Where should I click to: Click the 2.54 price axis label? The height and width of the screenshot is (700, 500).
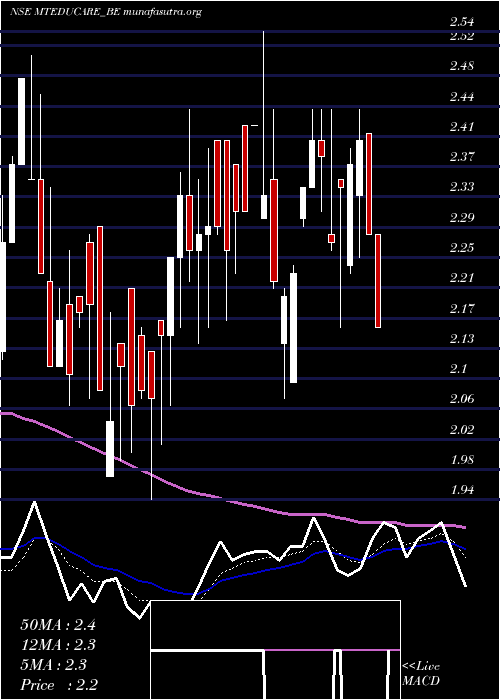pos(462,22)
